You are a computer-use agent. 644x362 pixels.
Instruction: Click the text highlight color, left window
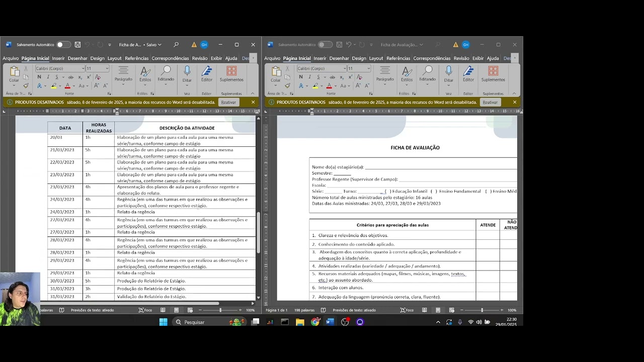pos(53,85)
